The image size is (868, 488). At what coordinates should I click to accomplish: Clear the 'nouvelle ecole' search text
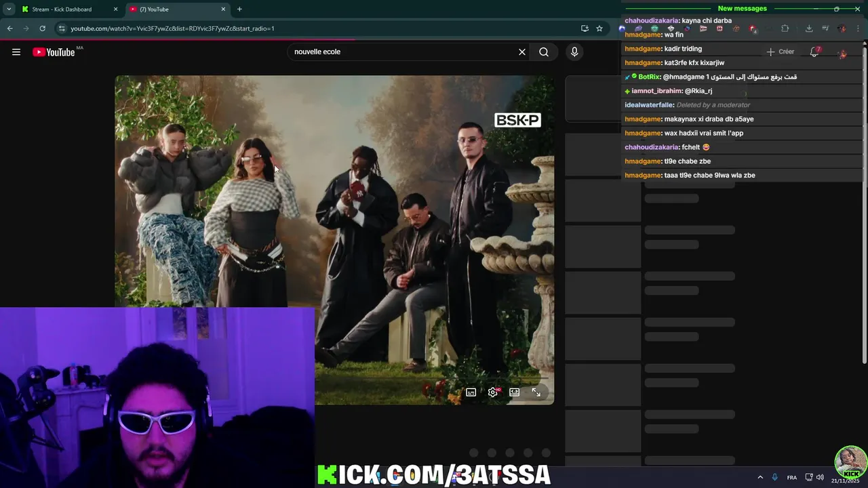click(x=522, y=52)
